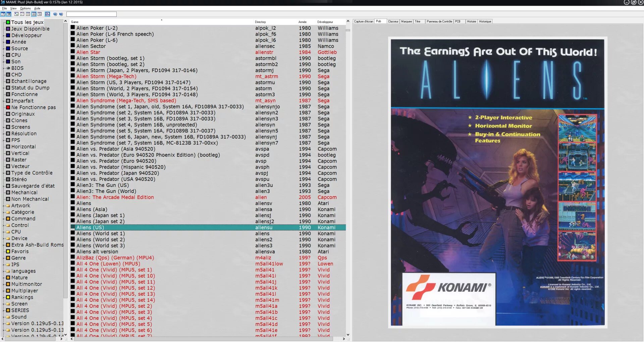This screenshot has height=342, width=644.
Task: Open the File menu
Action: (4, 8)
